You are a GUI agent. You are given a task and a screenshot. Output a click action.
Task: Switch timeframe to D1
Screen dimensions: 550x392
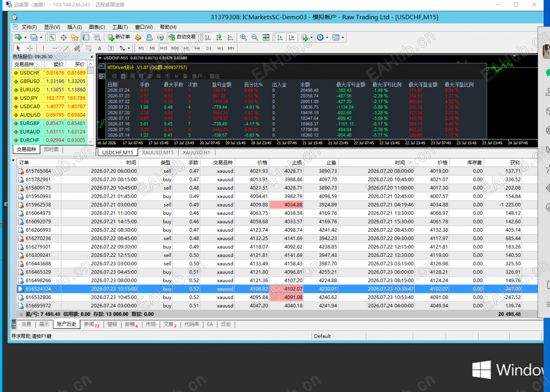(x=209, y=48)
